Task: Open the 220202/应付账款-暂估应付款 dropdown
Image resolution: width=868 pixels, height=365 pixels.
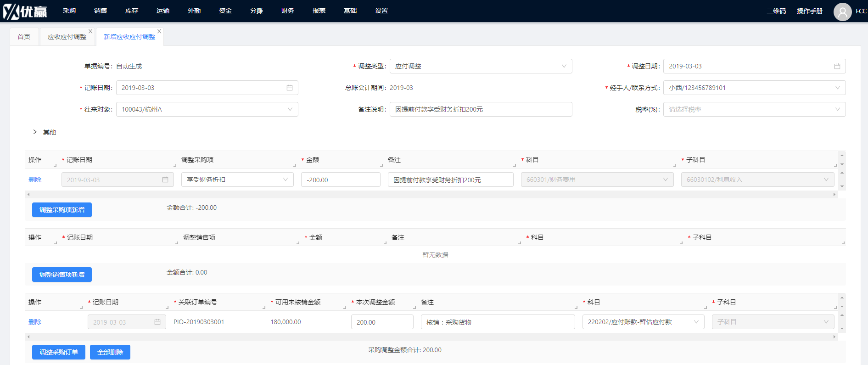Action: pyautogui.click(x=644, y=322)
